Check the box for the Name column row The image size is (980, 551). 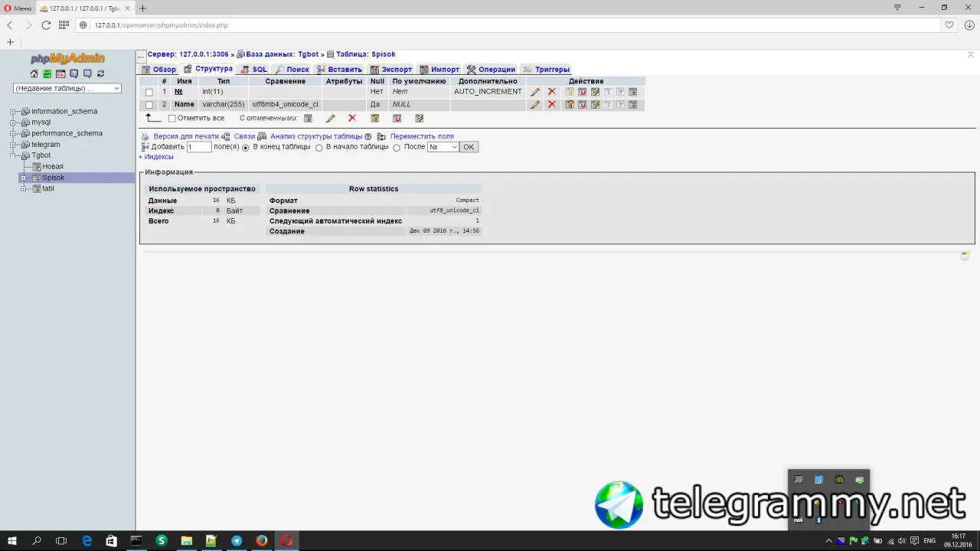pos(149,105)
